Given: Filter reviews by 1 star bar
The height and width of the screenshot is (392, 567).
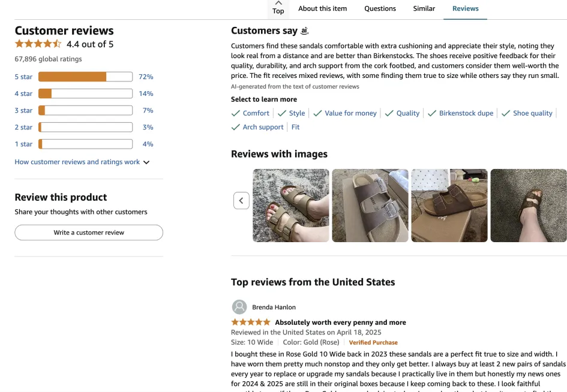Looking at the screenshot, I should coord(85,144).
